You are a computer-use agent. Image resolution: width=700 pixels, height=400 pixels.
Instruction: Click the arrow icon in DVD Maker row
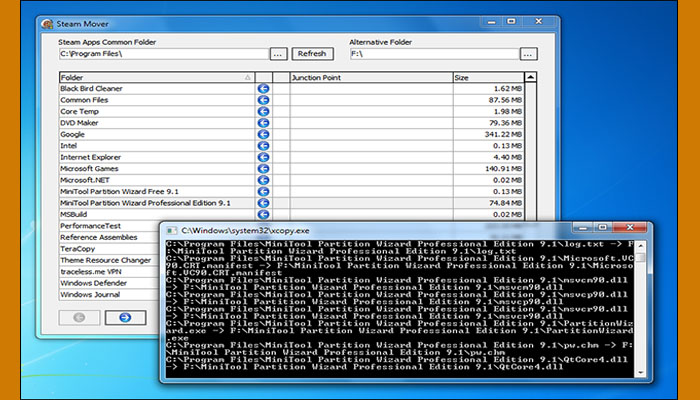click(x=263, y=123)
